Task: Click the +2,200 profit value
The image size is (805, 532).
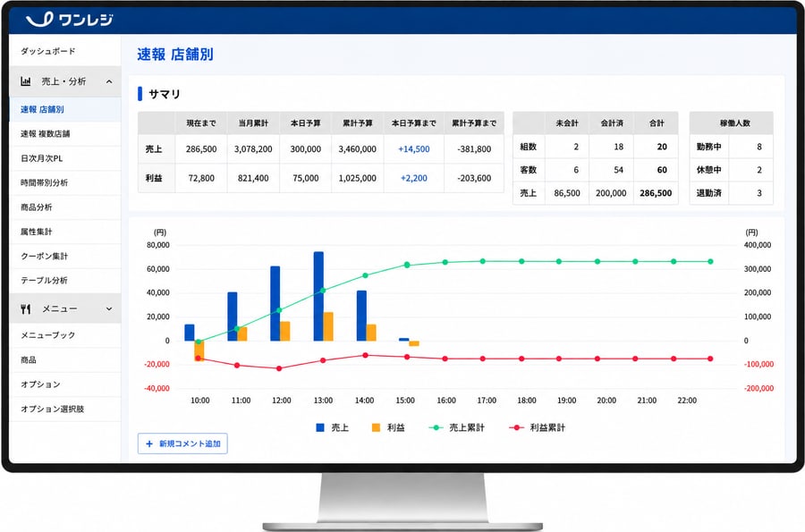Action: [414, 179]
